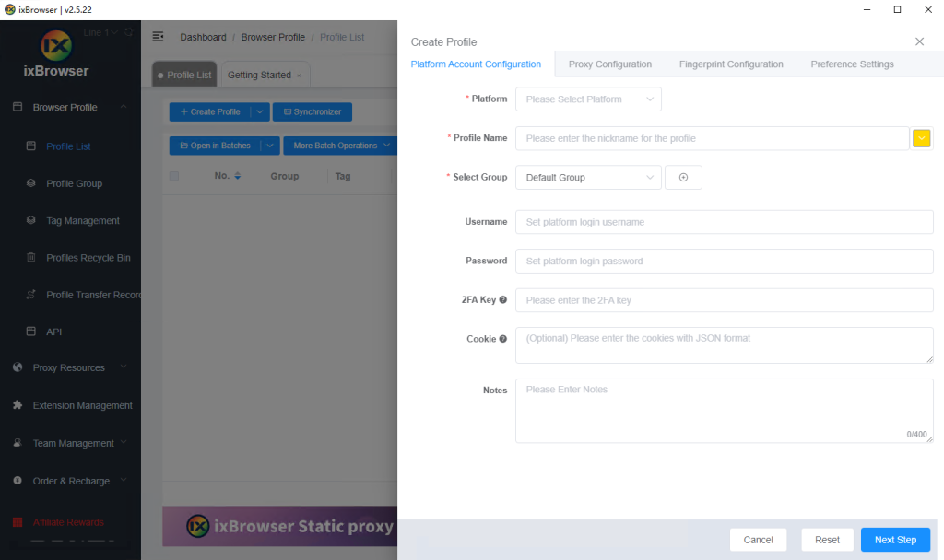Screen dimensions: 944x560
Task: Click the ixBrowser Static proxy banner
Action: pyautogui.click(x=280, y=526)
